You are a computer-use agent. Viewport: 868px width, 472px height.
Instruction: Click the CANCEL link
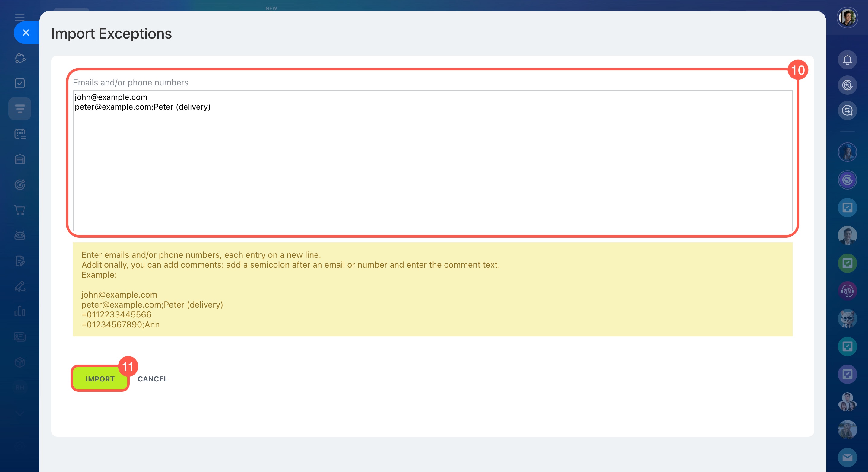tap(152, 379)
